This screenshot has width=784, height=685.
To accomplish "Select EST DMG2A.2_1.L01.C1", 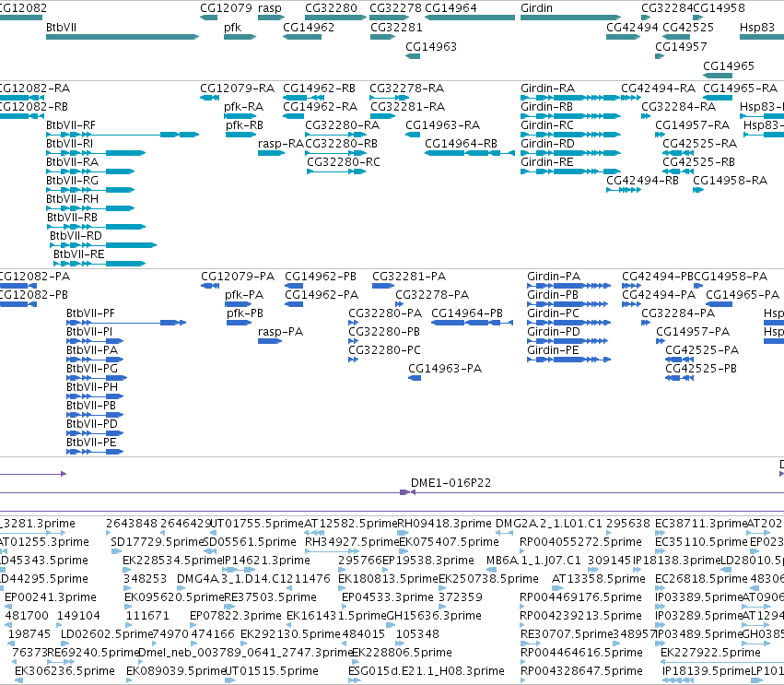I will [548, 524].
